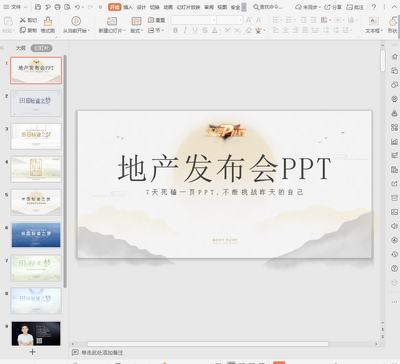The width and height of the screenshot is (400, 364).
Task: Open the three-dots more menu in right sidebar
Action: 395,302
